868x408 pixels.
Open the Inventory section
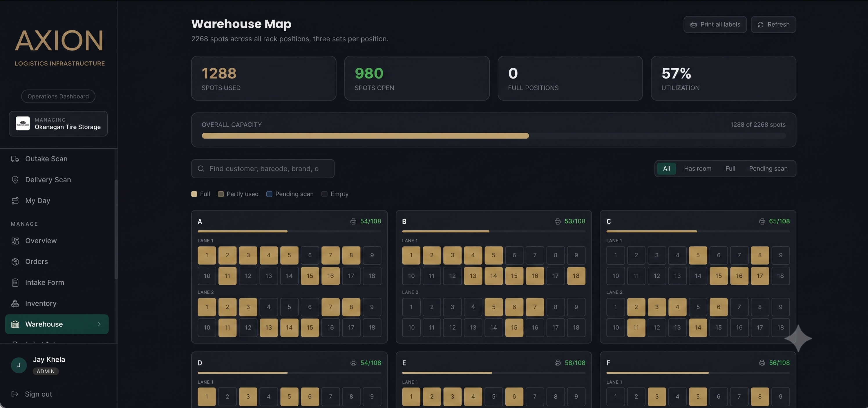pos(57,303)
